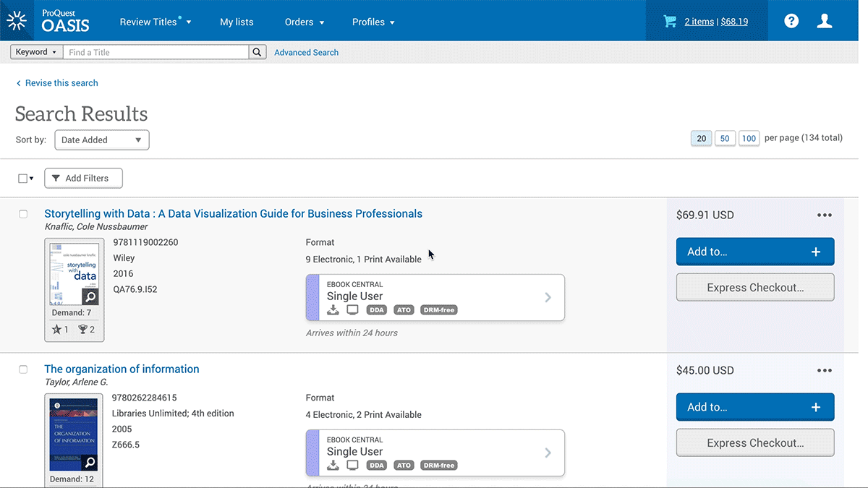Click Demand: 7 label under cover
The width and height of the screenshot is (868, 488).
[71, 313]
